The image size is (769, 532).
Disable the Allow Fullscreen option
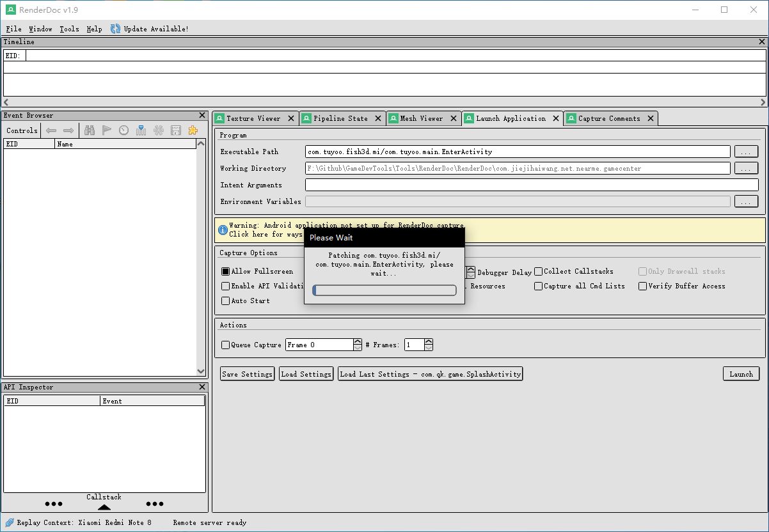[225, 271]
